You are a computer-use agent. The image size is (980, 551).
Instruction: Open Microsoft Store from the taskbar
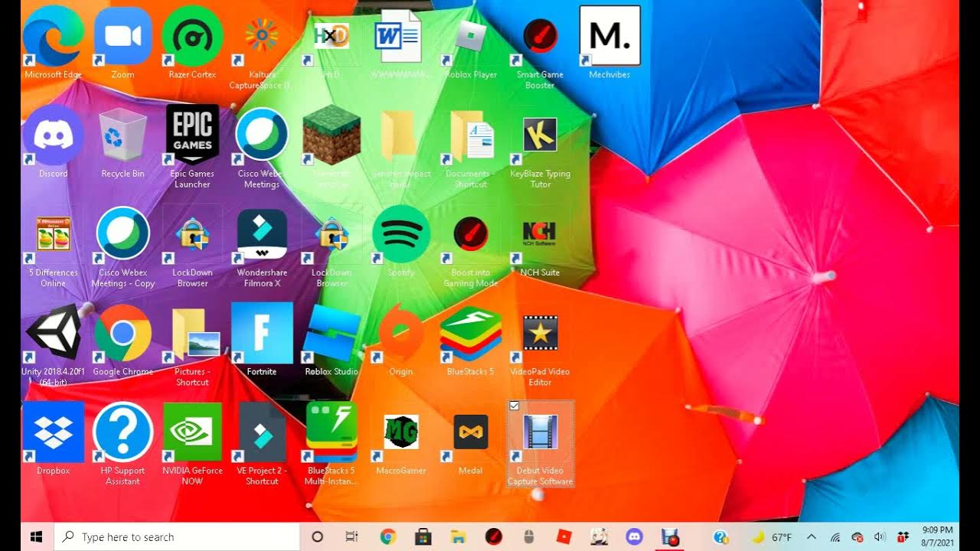pyautogui.click(x=423, y=536)
